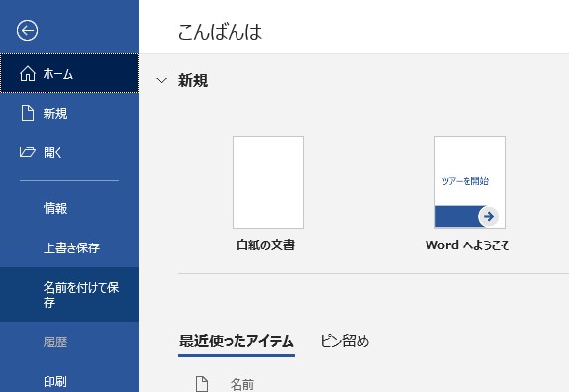This screenshot has width=569, height=392.
Task: Select the 最近使ったアイテム tab
Action: point(237,342)
